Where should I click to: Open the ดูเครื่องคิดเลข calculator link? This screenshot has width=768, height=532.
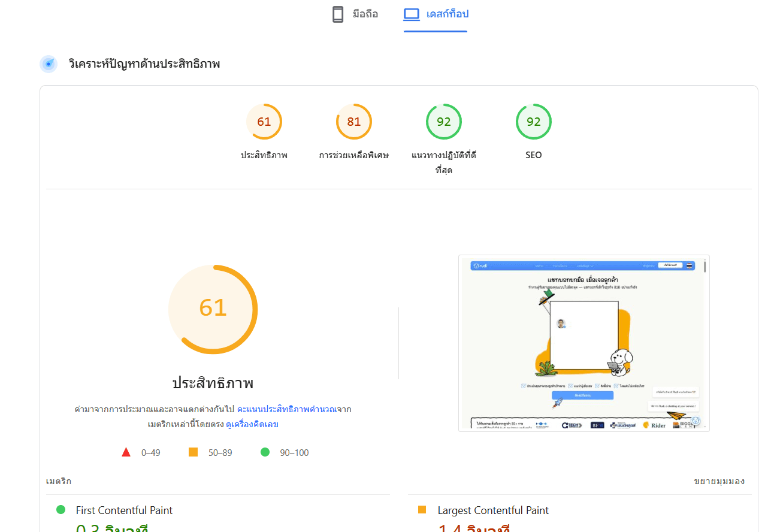[252, 425]
